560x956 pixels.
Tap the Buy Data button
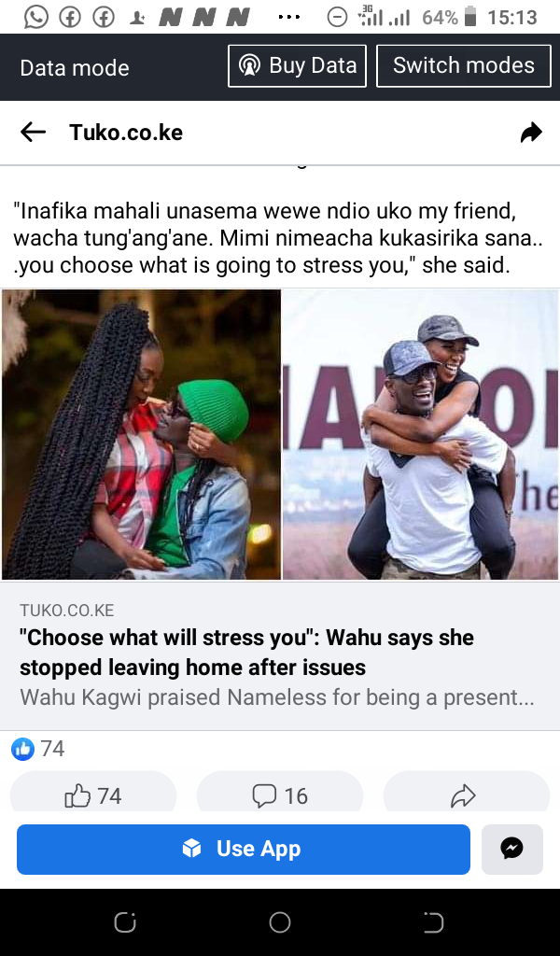[x=298, y=66]
